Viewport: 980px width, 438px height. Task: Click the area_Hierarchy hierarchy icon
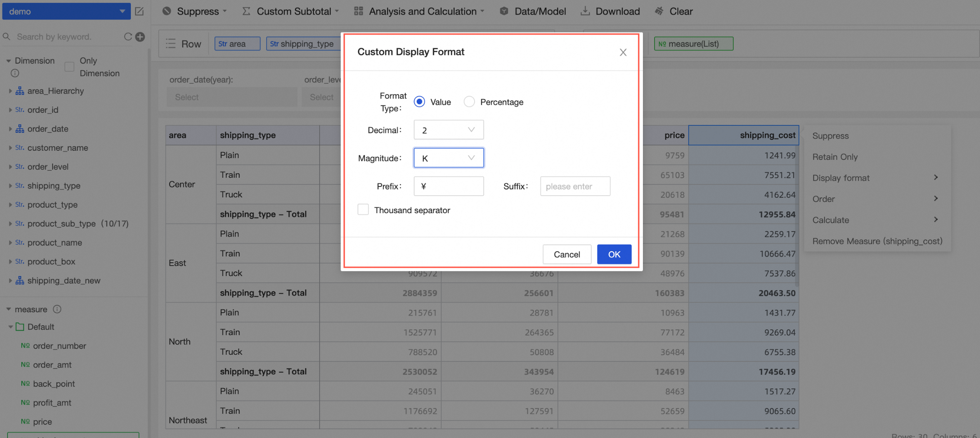point(20,91)
